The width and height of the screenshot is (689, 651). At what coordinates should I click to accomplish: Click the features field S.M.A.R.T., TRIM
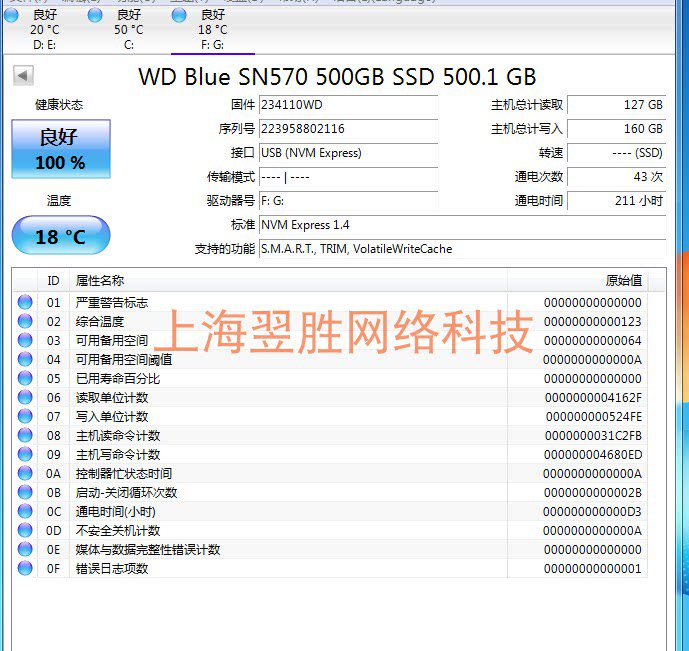coord(463,249)
